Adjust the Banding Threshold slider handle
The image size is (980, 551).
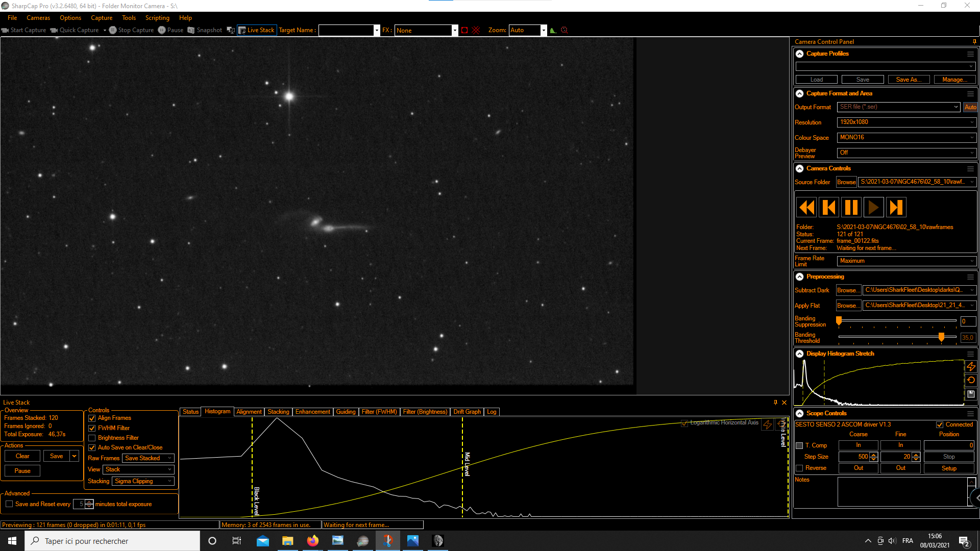942,337
